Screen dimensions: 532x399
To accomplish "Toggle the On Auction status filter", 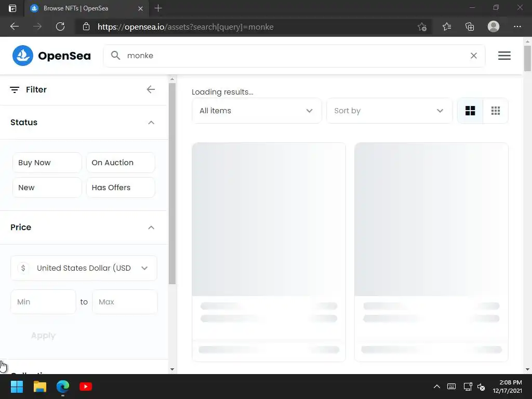I will [x=121, y=163].
